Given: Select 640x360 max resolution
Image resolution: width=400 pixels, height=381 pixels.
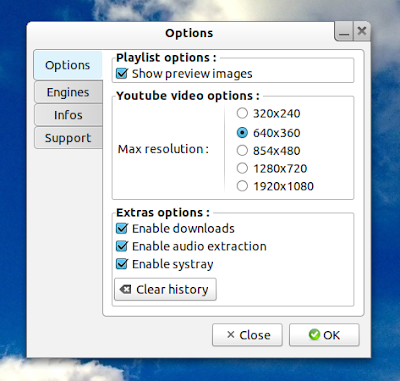Looking at the screenshot, I should tap(242, 133).
